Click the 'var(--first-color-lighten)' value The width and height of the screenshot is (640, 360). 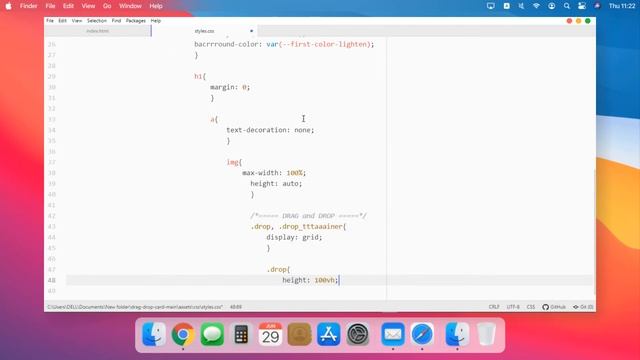(x=318, y=44)
